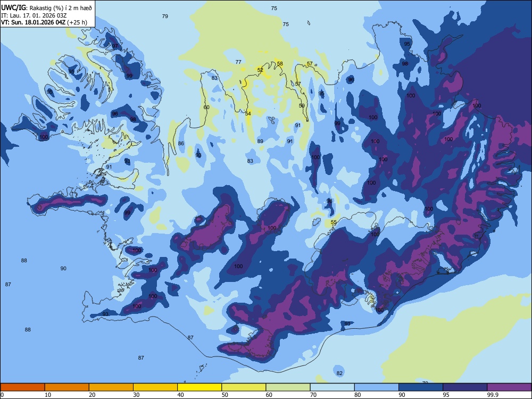Click the legend tick label '40'

tap(180, 395)
